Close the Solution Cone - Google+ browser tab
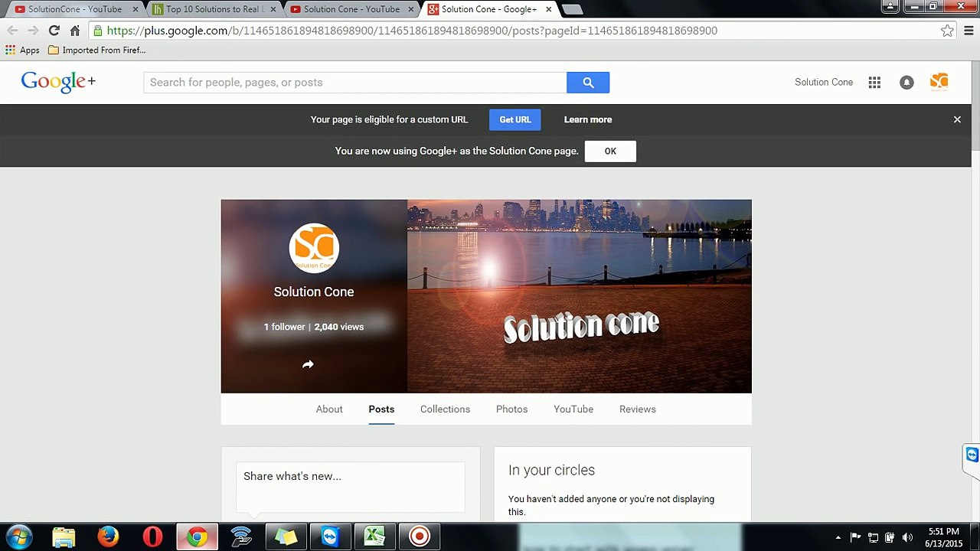 click(548, 9)
